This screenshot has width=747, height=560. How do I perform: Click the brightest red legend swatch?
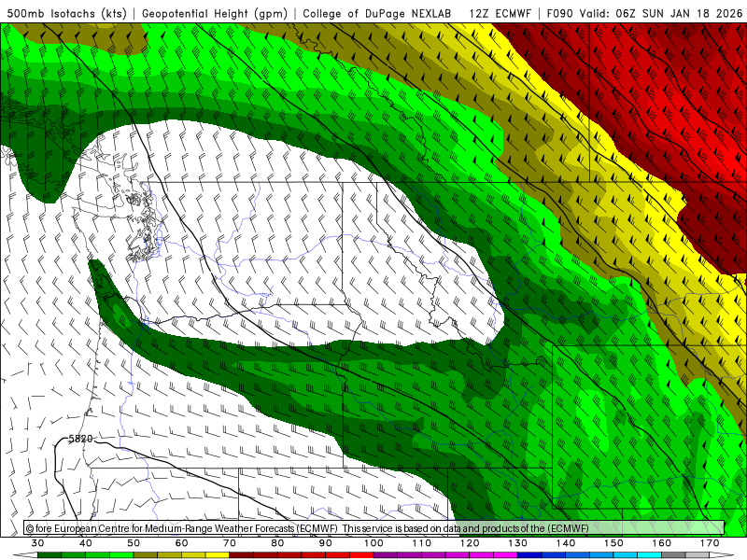click(361, 555)
